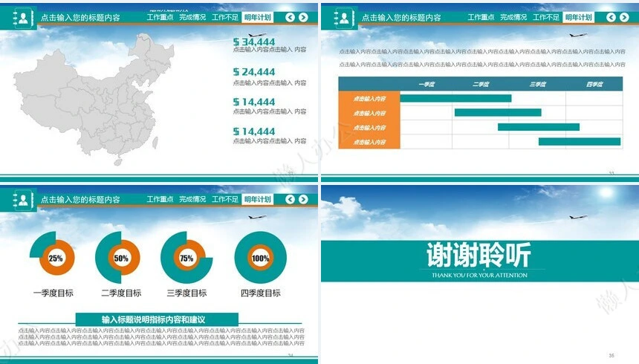Image resolution: width=639 pixels, height=364 pixels.
Task: Click the caption text under $34,444
Action: click(x=270, y=49)
